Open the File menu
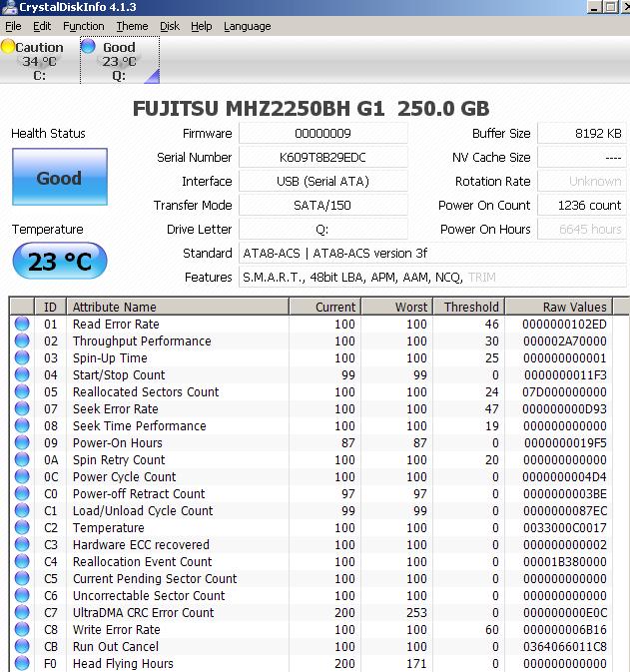630x672 pixels. [x=13, y=26]
